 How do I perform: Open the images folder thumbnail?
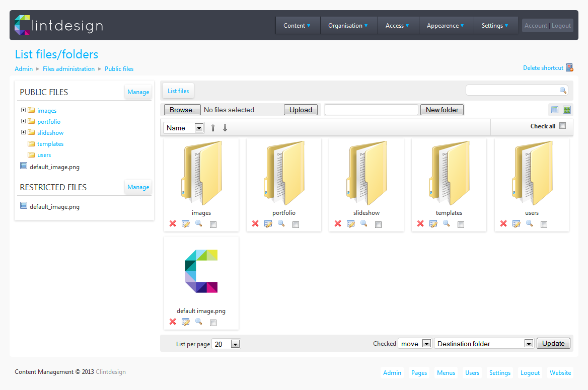pos(201,173)
